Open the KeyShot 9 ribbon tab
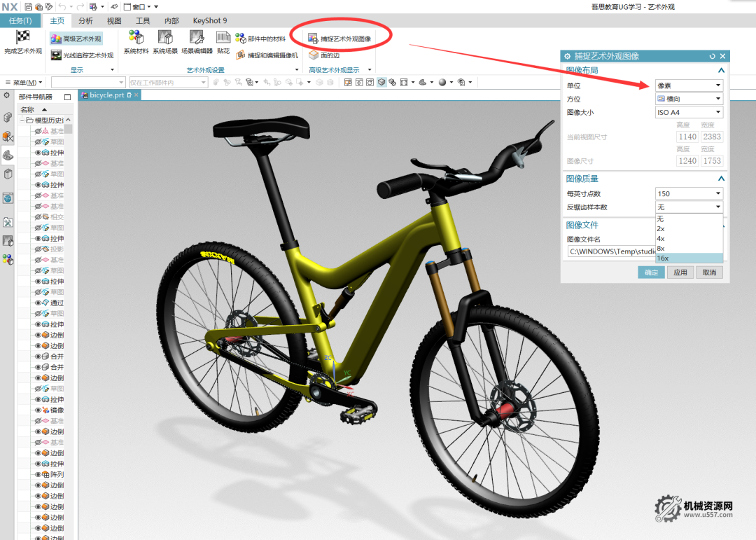The image size is (756, 540). 209,21
